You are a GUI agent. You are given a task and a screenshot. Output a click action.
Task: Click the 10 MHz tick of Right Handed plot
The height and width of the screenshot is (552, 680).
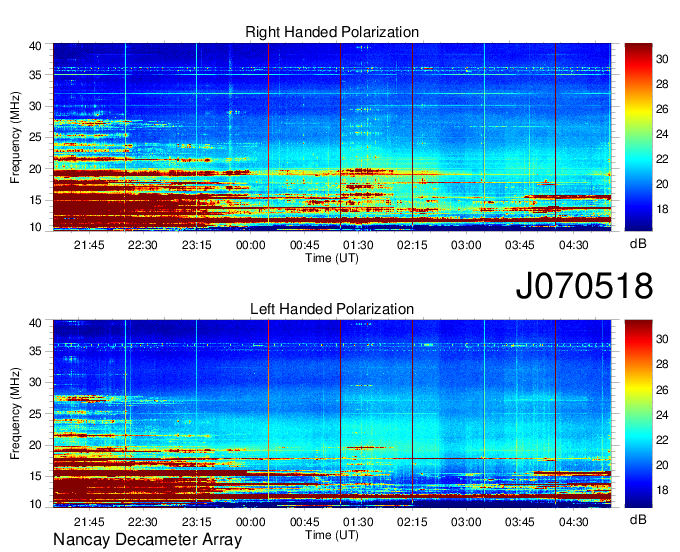tap(35, 227)
